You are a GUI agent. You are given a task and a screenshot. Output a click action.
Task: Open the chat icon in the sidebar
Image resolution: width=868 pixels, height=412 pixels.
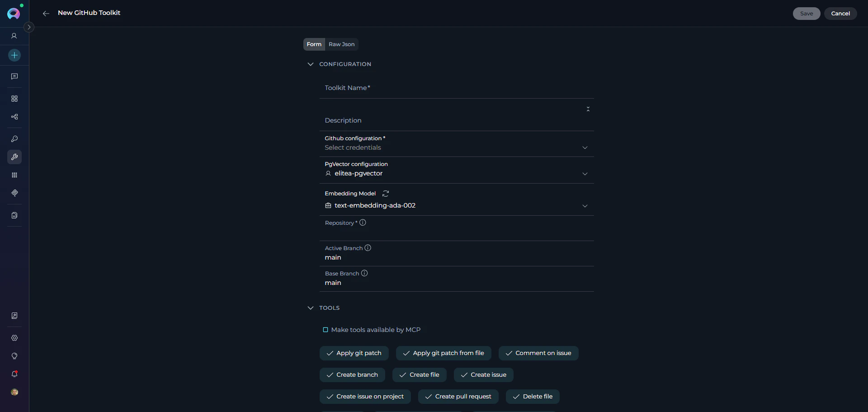[14, 76]
